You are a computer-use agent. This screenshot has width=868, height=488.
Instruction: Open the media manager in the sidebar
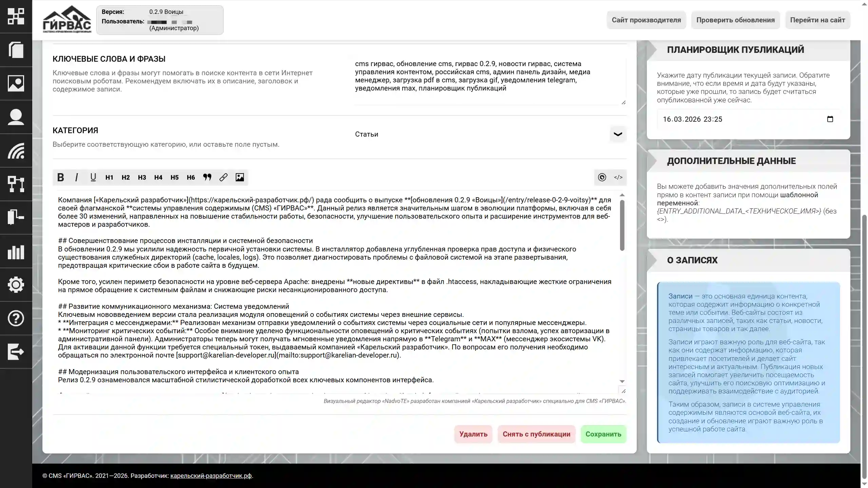point(16,83)
